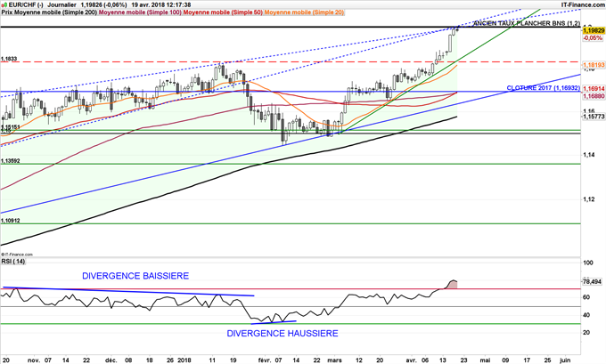This screenshot has height=364, width=606.
Task: Click the mai date axis label
Action: (x=485, y=360)
